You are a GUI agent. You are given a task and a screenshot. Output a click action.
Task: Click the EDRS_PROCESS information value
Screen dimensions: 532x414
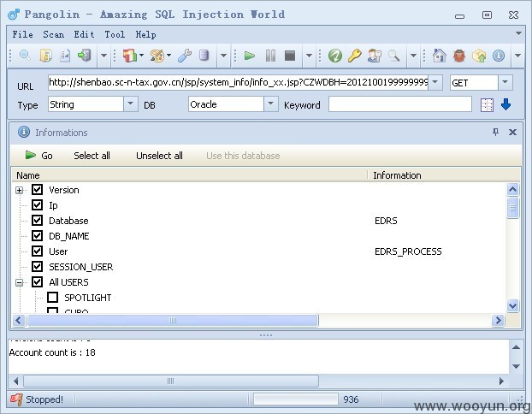408,251
